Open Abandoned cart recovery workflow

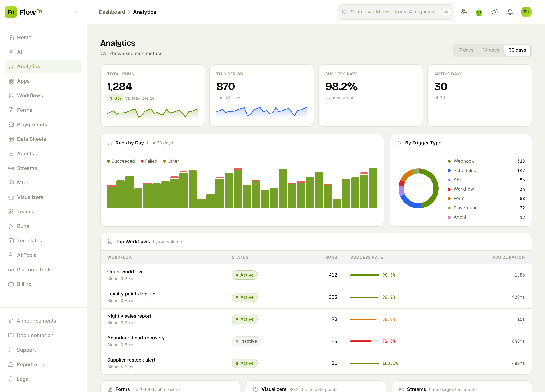pyautogui.click(x=316, y=341)
